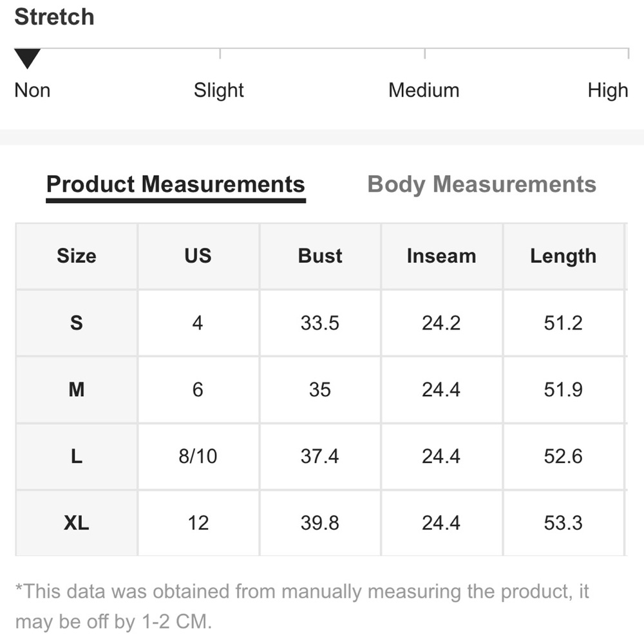
Task: Click the Non stretch label
Action: [32, 90]
